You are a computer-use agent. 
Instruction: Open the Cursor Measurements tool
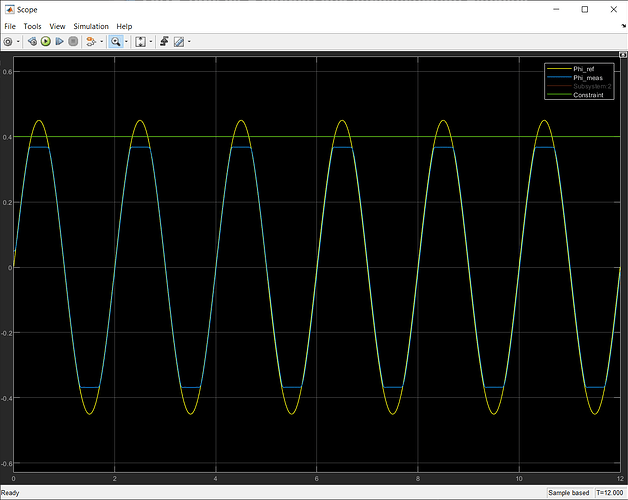coord(179,42)
